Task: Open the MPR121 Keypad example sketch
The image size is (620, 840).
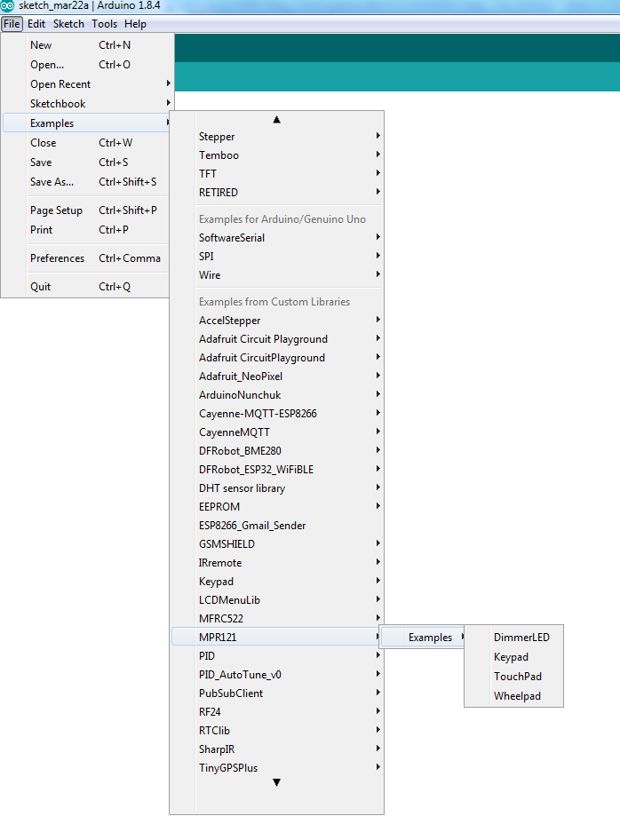Action: pos(514,657)
